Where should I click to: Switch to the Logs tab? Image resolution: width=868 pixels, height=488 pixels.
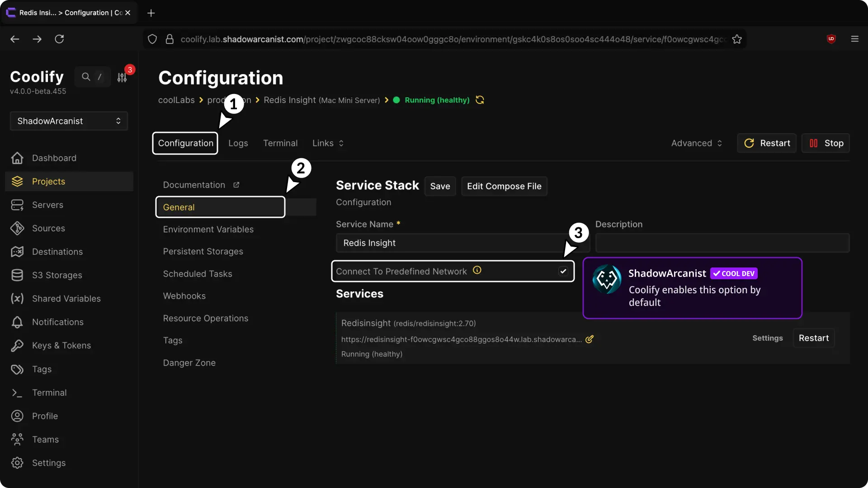238,143
